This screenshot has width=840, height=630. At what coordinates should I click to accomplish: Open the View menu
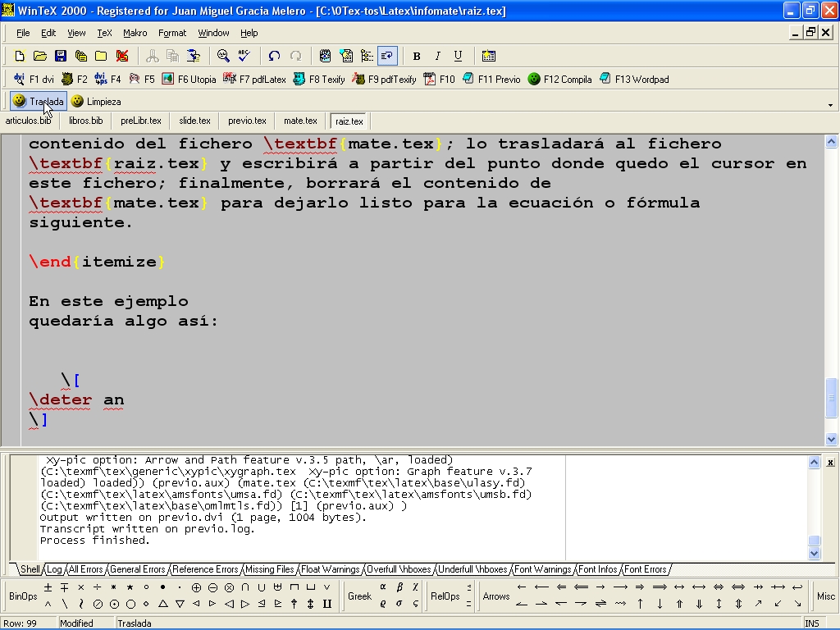(76, 33)
